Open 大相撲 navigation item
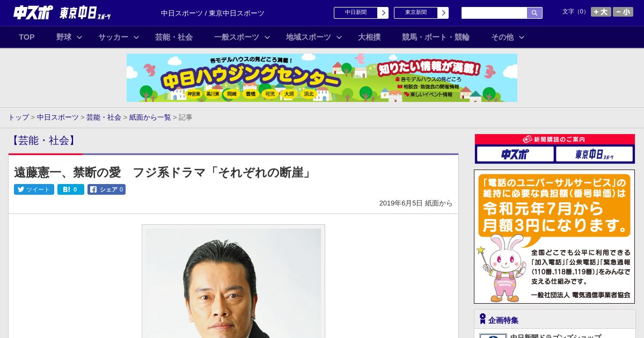 369,37
